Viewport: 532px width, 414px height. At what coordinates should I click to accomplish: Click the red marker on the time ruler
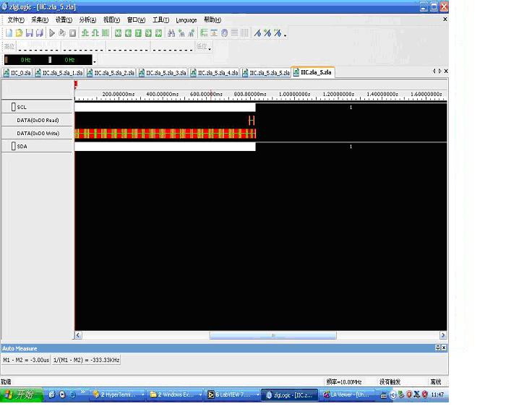pos(76,85)
